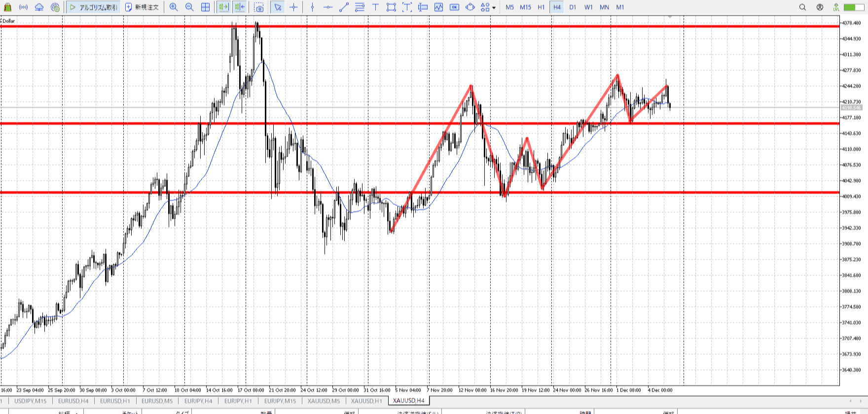Click the 新規注文 new order button
The height and width of the screenshot is (414, 868).
point(142,7)
